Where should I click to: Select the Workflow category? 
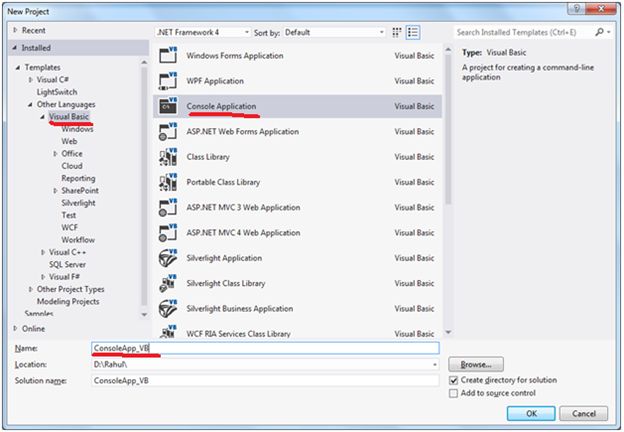tap(78, 240)
